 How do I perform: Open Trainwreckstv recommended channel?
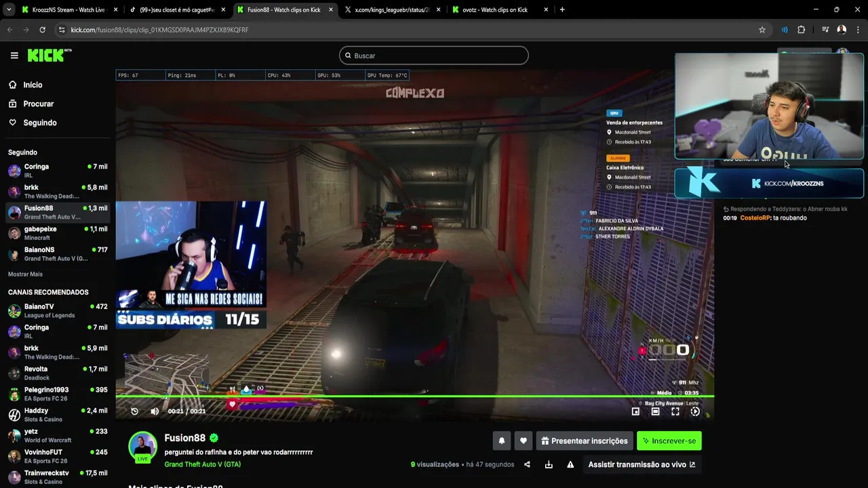pyautogui.click(x=57, y=477)
